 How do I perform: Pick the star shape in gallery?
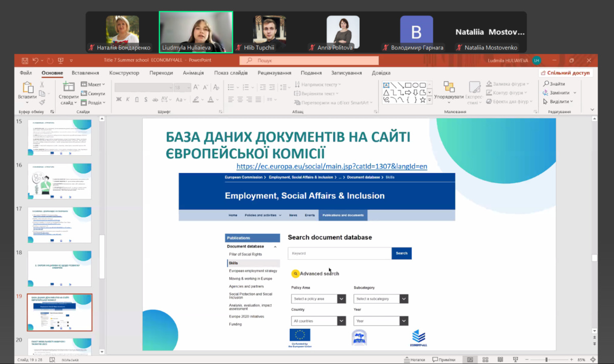[423, 100]
